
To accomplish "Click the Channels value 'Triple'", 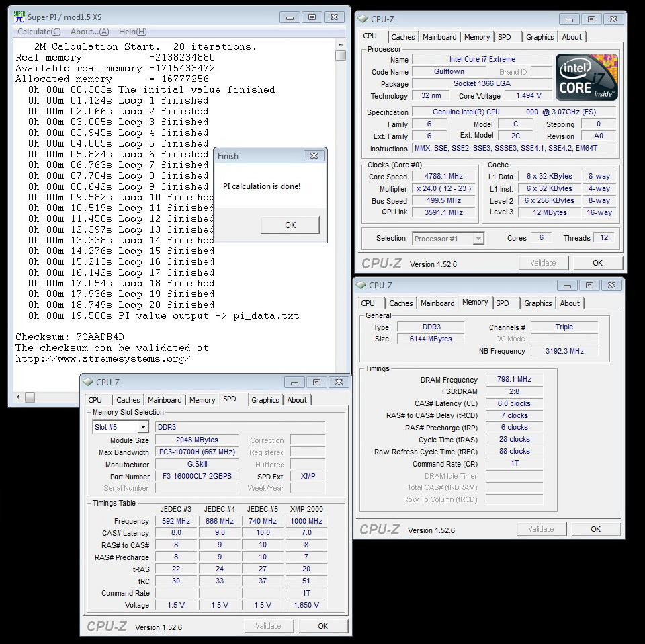I will pyautogui.click(x=564, y=327).
